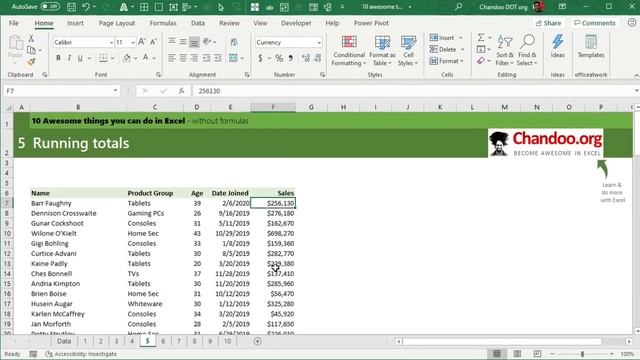The height and width of the screenshot is (360, 640).
Task: Open the Format as Table menu
Action: click(x=382, y=51)
